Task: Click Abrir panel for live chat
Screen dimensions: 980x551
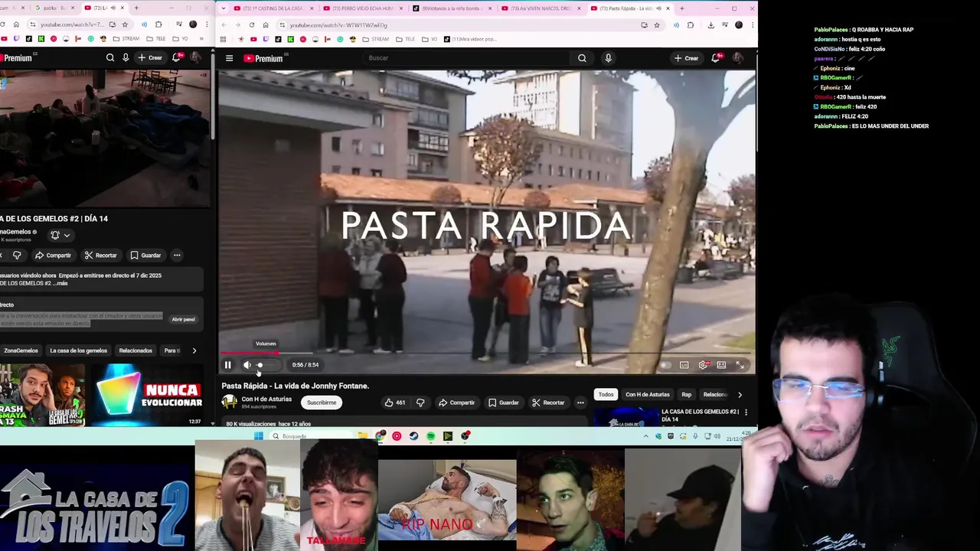Action: click(184, 320)
